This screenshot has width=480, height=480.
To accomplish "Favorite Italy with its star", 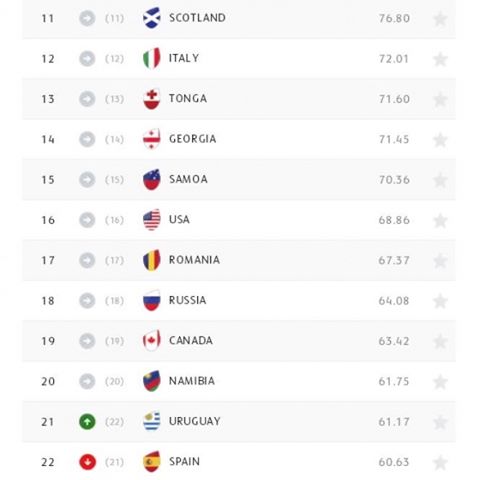I will pos(440,59).
